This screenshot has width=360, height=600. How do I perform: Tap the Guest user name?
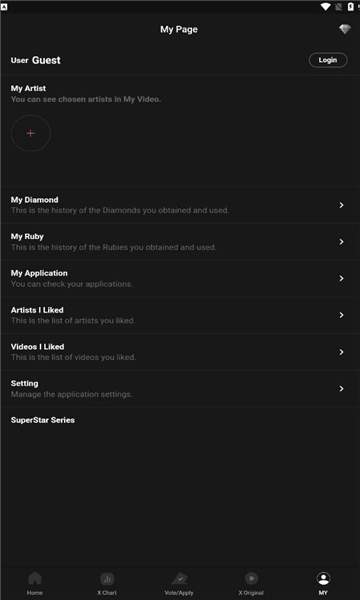tap(46, 60)
